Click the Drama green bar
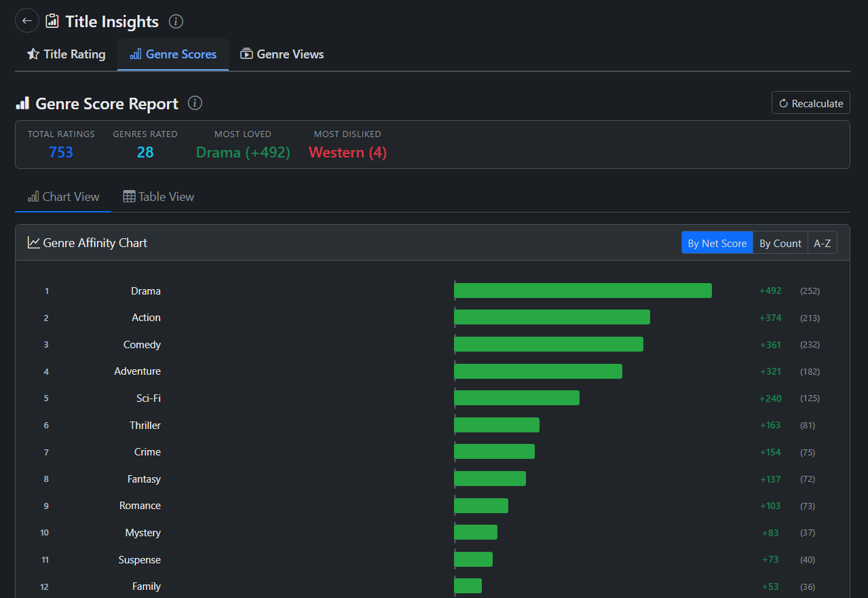868x598 pixels. [582, 291]
